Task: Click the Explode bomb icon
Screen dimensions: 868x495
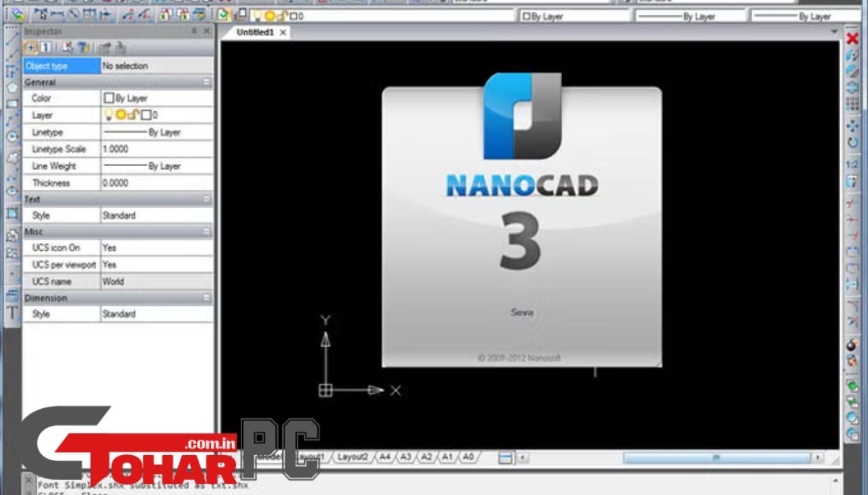Action: (x=852, y=344)
